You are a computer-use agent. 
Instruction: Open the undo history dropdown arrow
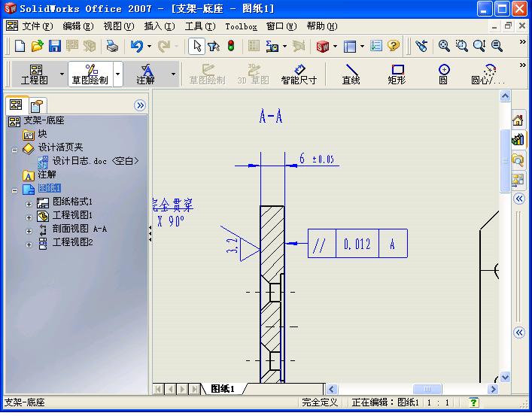149,46
